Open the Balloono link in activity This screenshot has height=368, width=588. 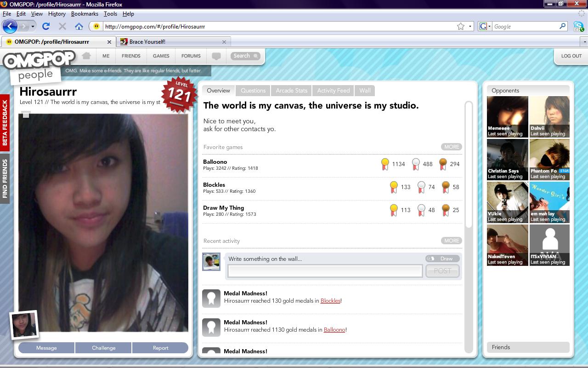(334, 330)
